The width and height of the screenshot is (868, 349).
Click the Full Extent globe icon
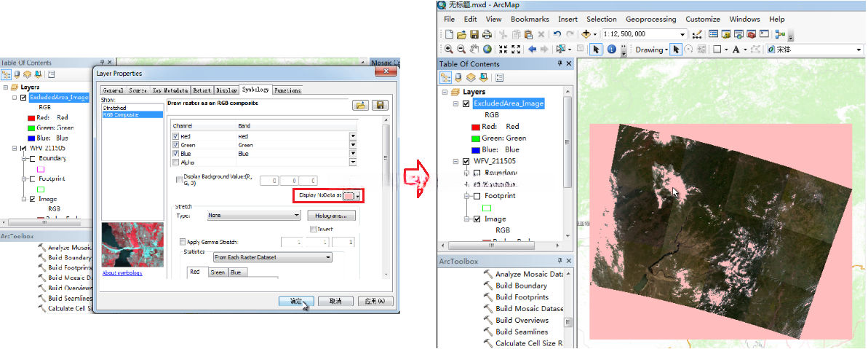coord(487,50)
